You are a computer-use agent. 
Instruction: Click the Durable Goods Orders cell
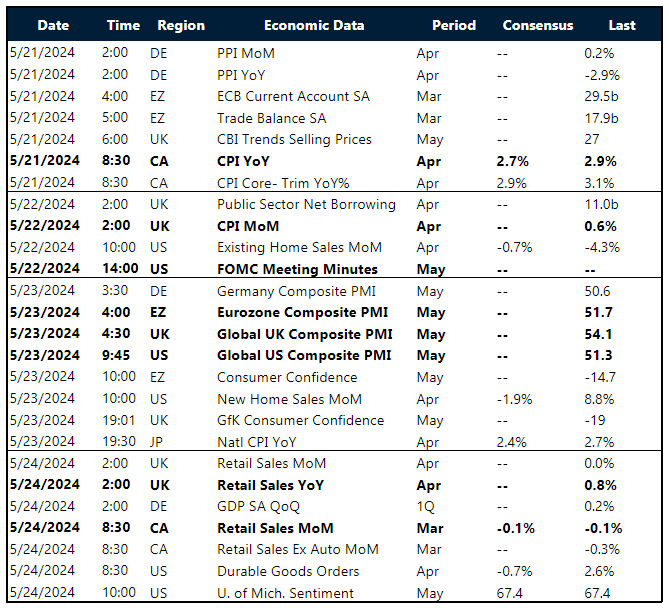(x=288, y=571)
